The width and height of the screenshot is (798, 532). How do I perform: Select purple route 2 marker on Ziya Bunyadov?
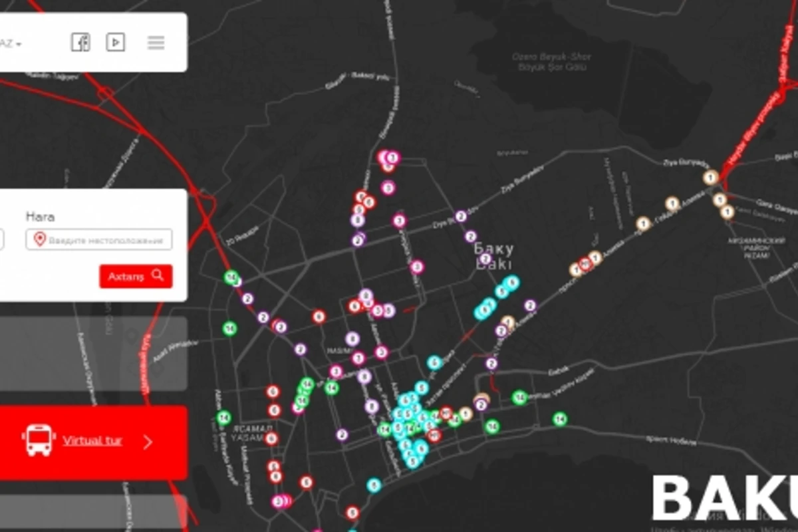click(x=461, y=216)
